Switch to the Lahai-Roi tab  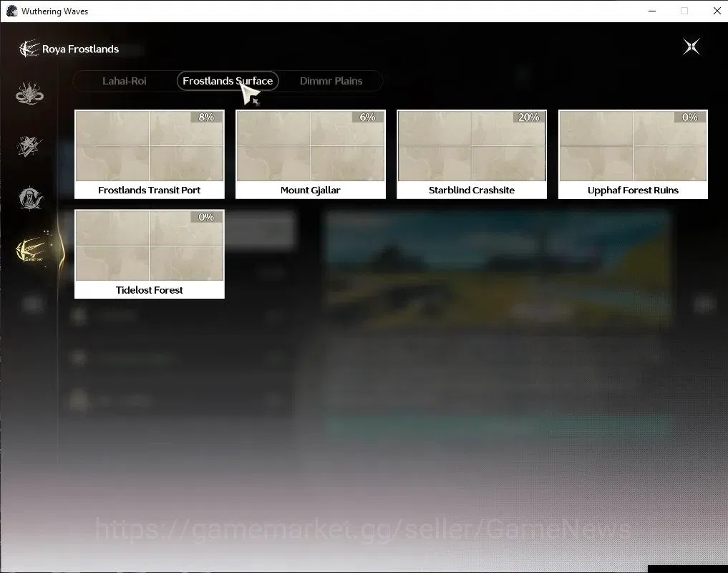click(124, 81)
